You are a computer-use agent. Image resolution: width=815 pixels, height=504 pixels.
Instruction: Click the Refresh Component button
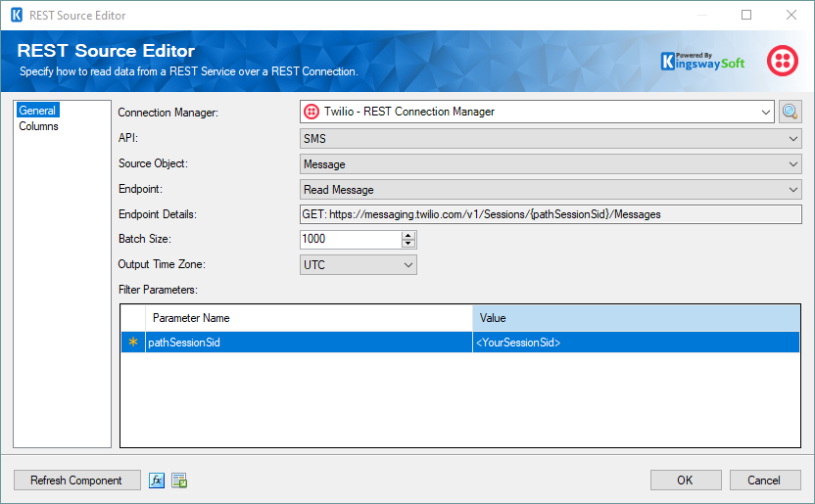coord(77,481)
